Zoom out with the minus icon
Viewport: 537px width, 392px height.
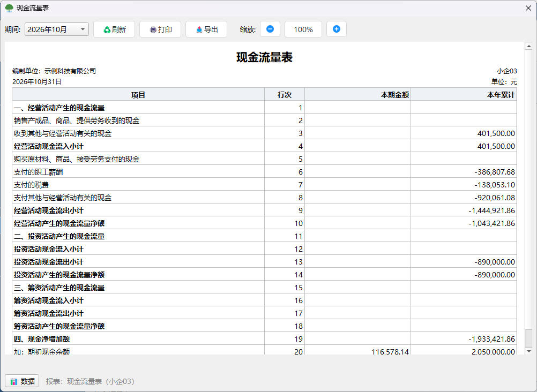[x=270, y=29]
